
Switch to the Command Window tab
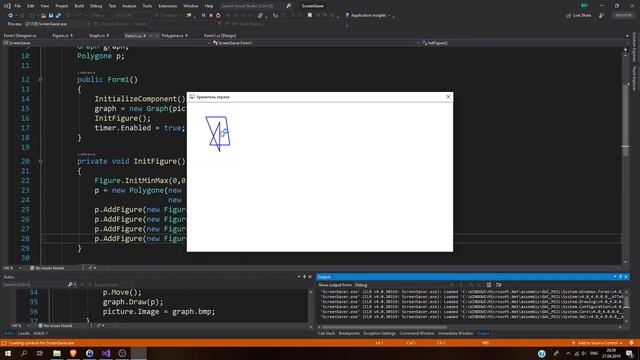[x=417, y=333]
